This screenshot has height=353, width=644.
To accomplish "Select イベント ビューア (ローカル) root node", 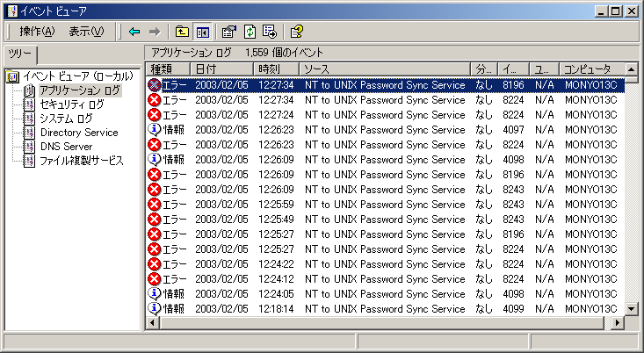I will 78,76.
